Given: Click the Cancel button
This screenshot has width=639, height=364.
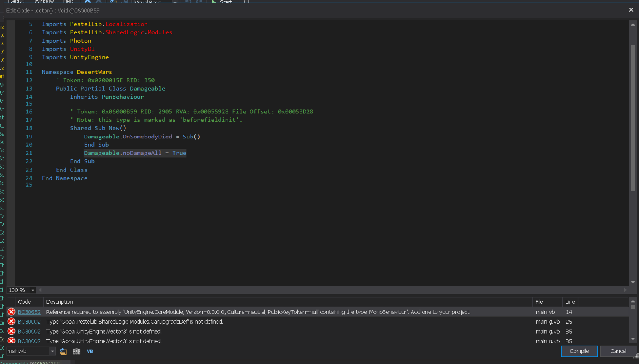Looking at the screenshot, I should click(618, 351).
